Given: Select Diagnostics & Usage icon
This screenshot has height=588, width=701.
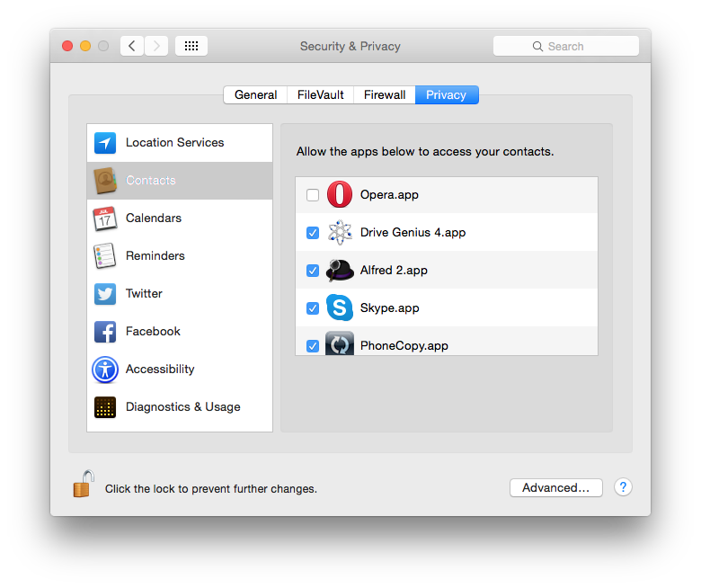Looking at the screenshot, I should pos(105,407).
